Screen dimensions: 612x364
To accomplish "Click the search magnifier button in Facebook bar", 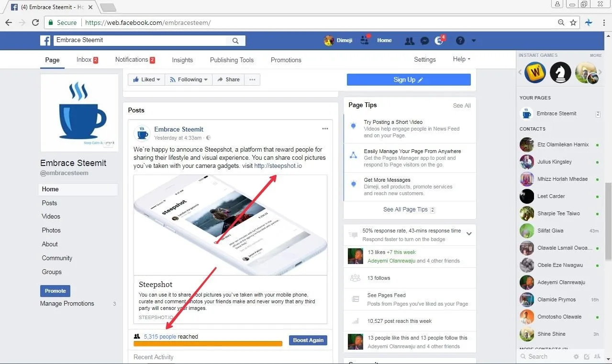I will [x=235, y=41].
